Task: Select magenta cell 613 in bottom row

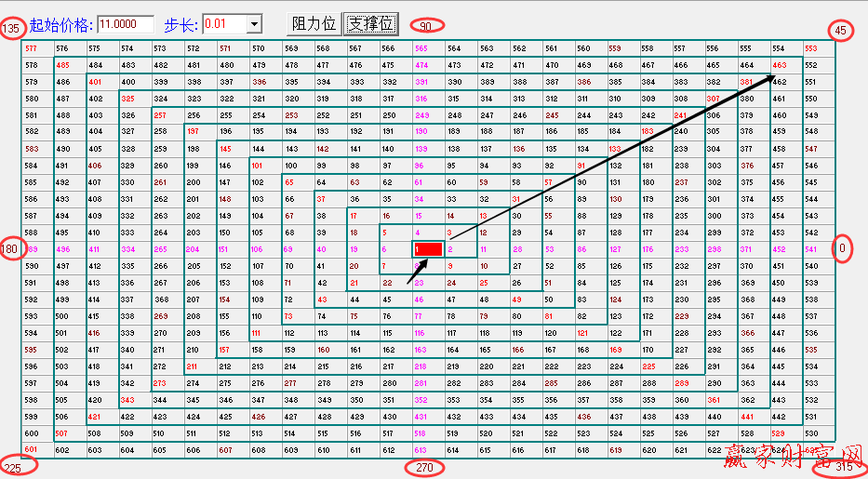Action: 421,450
